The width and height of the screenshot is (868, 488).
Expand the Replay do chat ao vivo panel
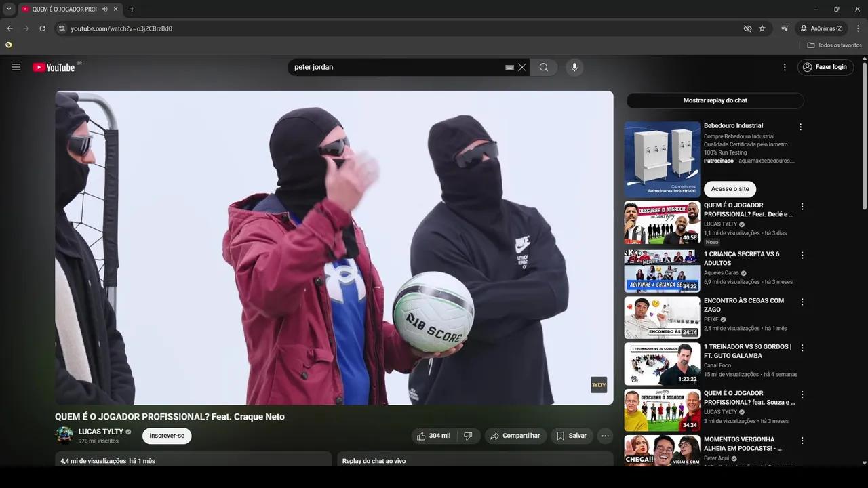tap(475, 460)
